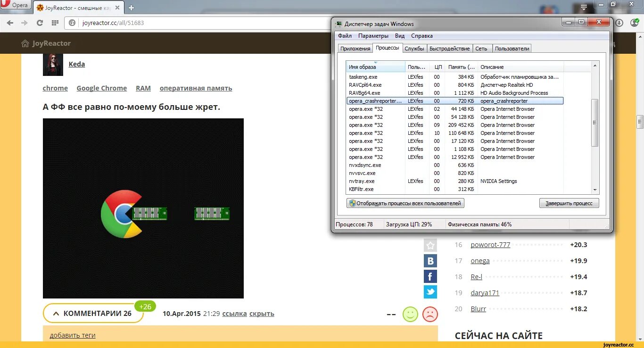
Task: Open onega user profile
Action: coord(480,261)
